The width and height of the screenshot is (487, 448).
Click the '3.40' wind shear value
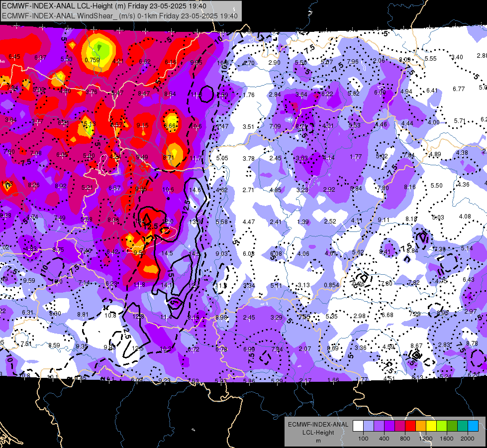(457, 57)
